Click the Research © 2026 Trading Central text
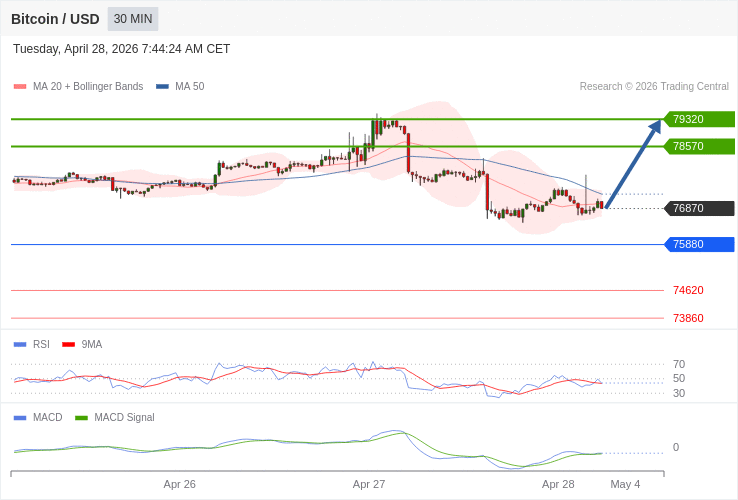This screenshot has width=738, height=500. 654,87
